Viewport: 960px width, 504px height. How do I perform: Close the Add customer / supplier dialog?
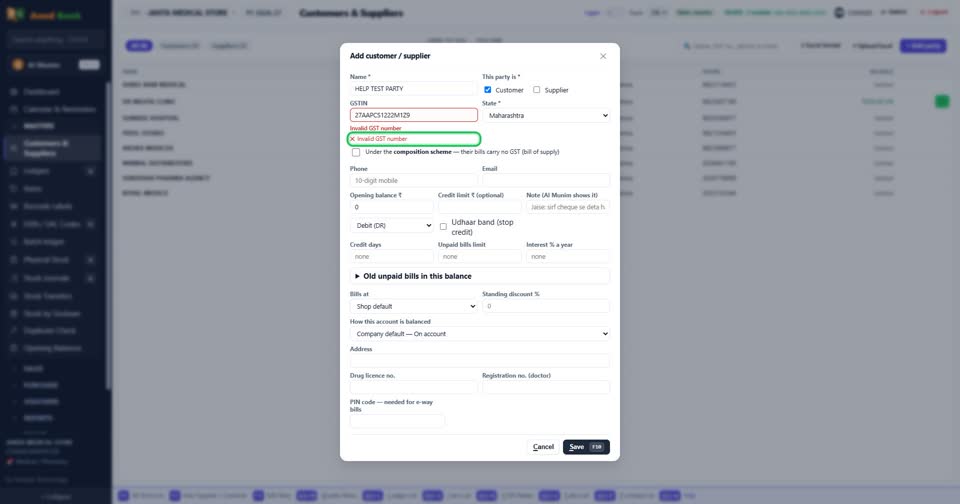[603, 56]
